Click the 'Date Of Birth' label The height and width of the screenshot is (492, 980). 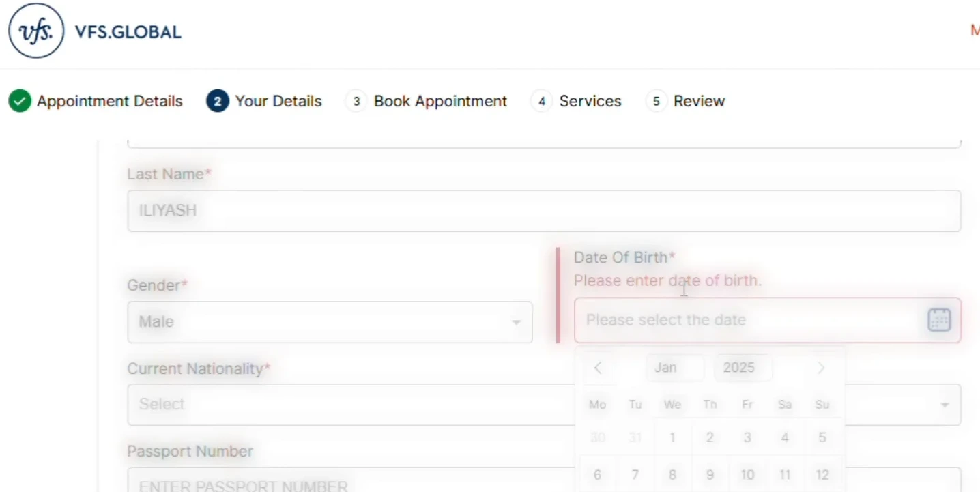click(x=624, y=257)
